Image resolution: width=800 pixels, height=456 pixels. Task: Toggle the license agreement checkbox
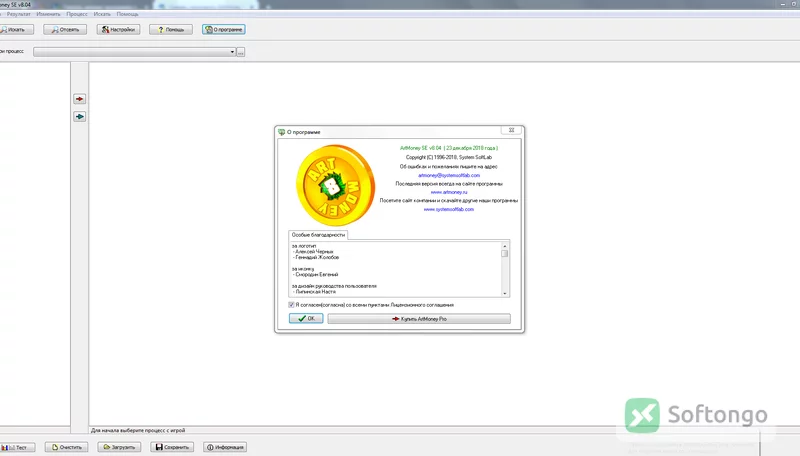(291, 305)
